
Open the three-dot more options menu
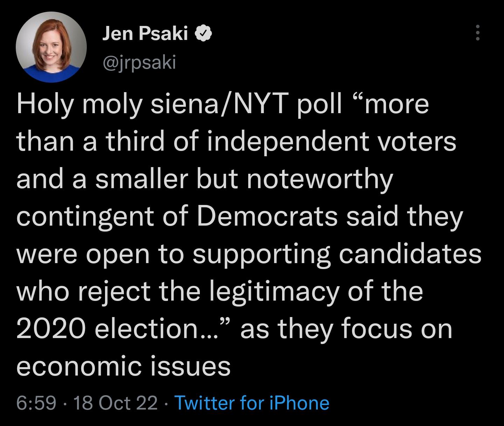point(478,33)
